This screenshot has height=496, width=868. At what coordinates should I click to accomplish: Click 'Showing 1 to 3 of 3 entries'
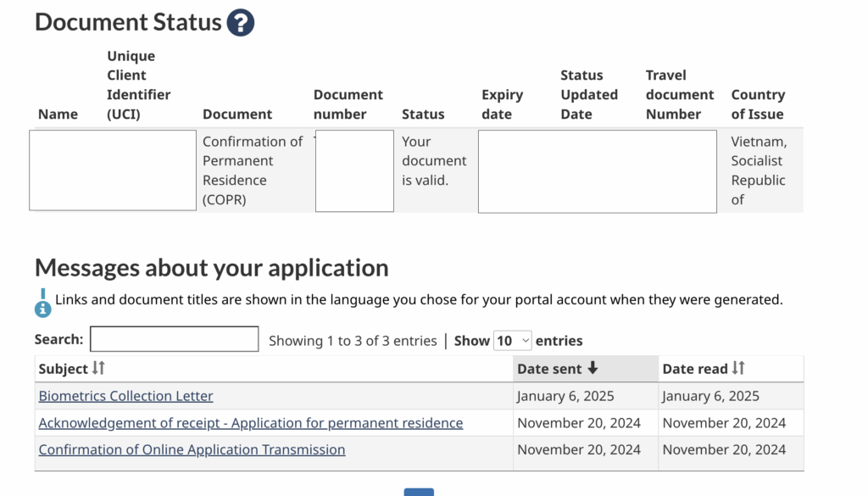[353, 341]
